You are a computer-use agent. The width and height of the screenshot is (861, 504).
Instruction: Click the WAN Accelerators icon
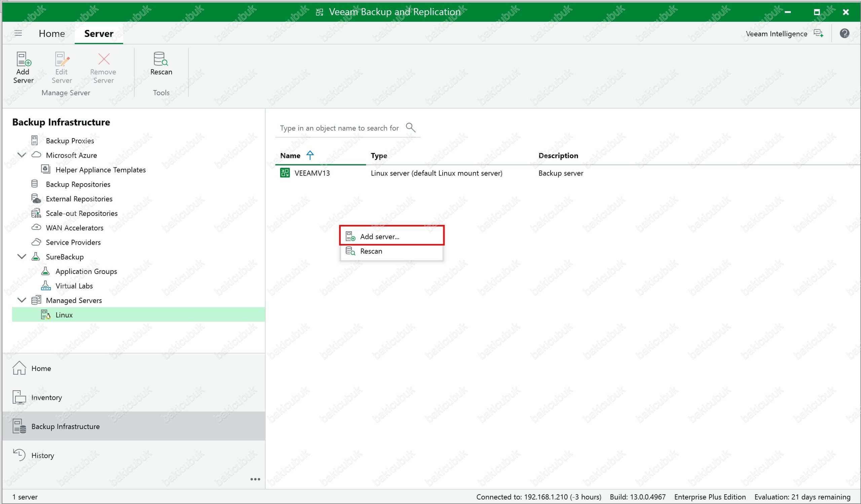click(x=36, y=227)
